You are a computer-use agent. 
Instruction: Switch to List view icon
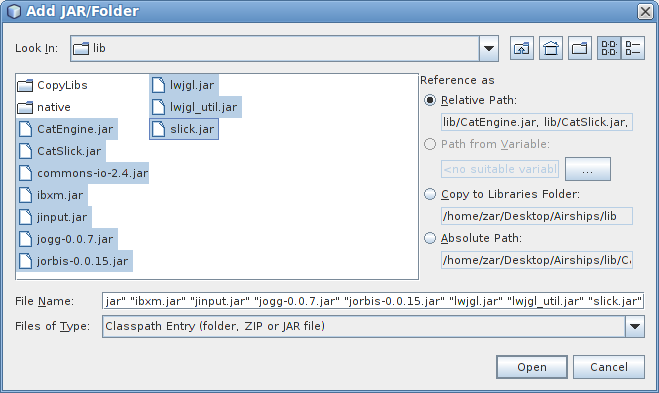(609, 48)
